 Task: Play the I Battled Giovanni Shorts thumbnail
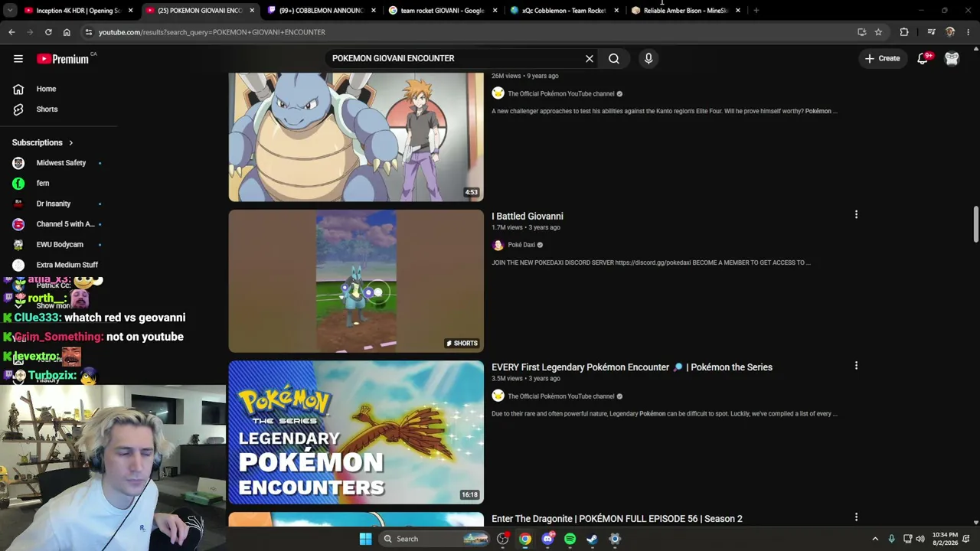point(356,281)
